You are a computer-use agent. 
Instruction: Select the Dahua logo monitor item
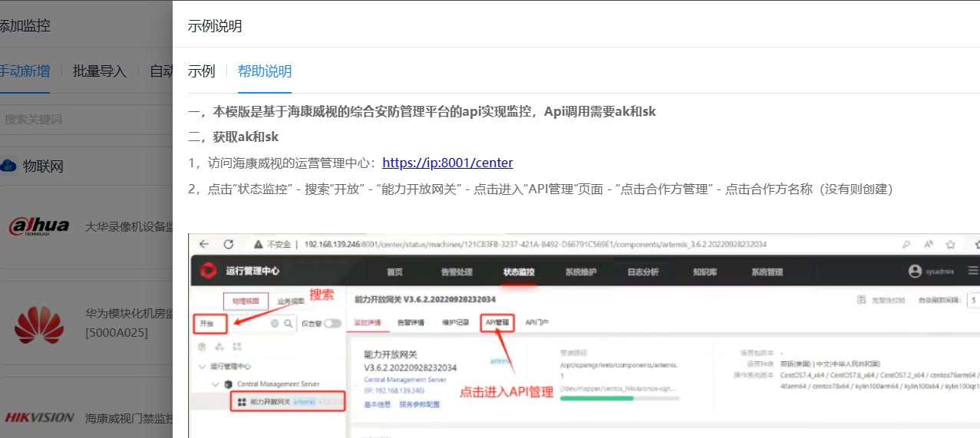pos(39,226)
